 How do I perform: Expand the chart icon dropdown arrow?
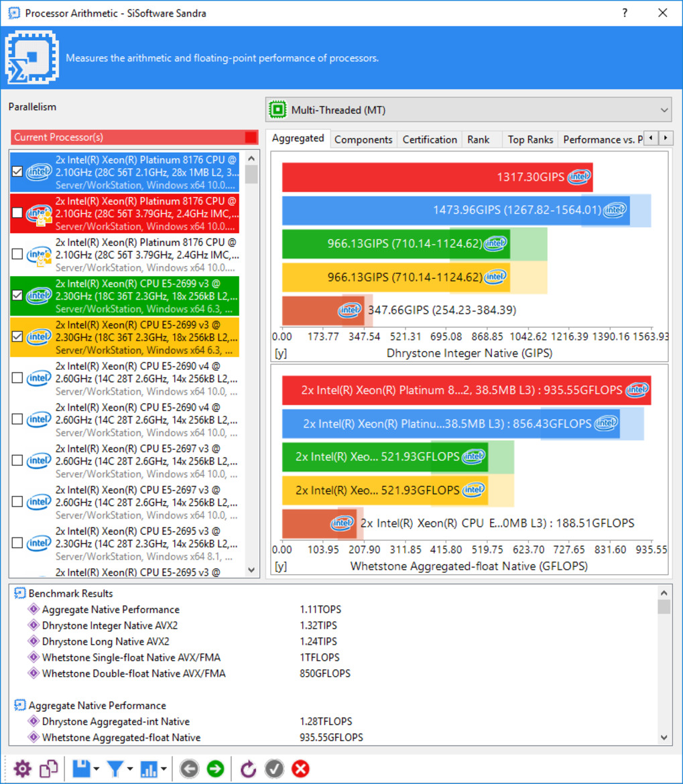coord(164,769)
